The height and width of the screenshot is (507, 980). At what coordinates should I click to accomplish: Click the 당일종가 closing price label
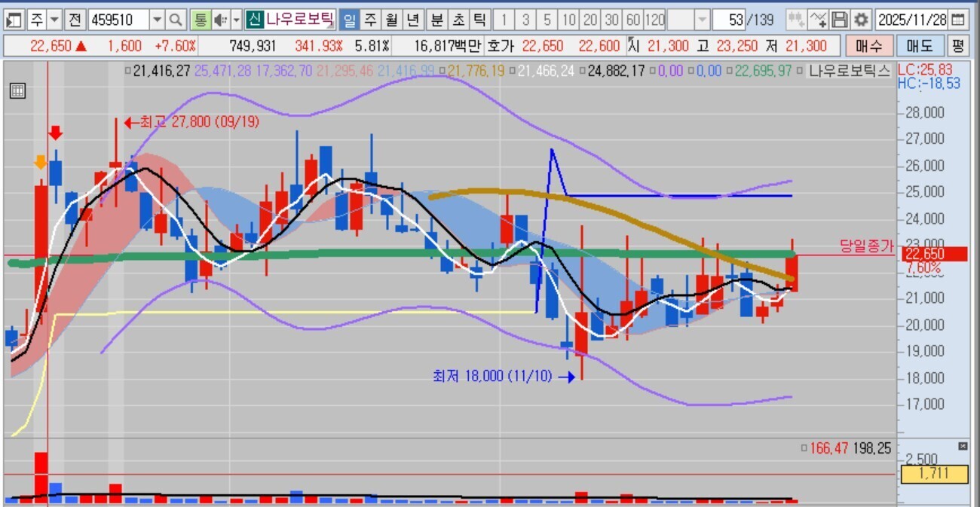866,246
